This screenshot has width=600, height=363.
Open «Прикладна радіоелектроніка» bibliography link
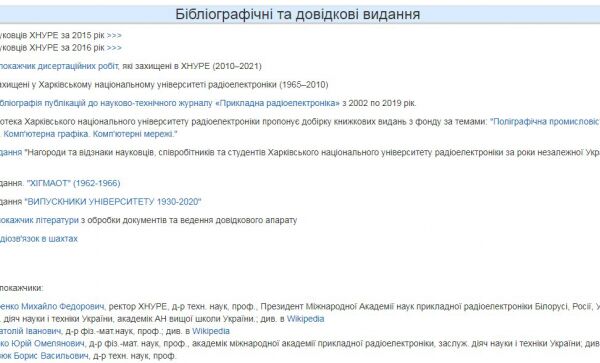pos(170,103)
